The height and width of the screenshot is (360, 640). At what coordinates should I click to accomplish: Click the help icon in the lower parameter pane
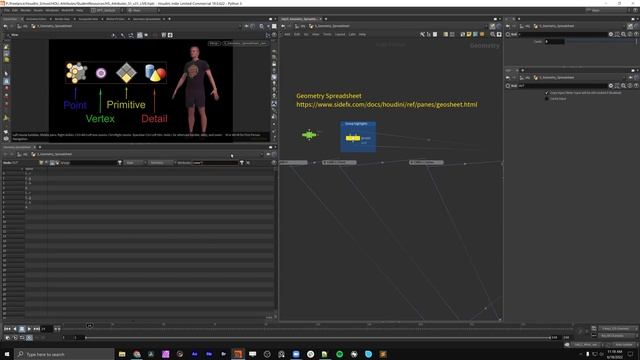click(x=636, y=86)
